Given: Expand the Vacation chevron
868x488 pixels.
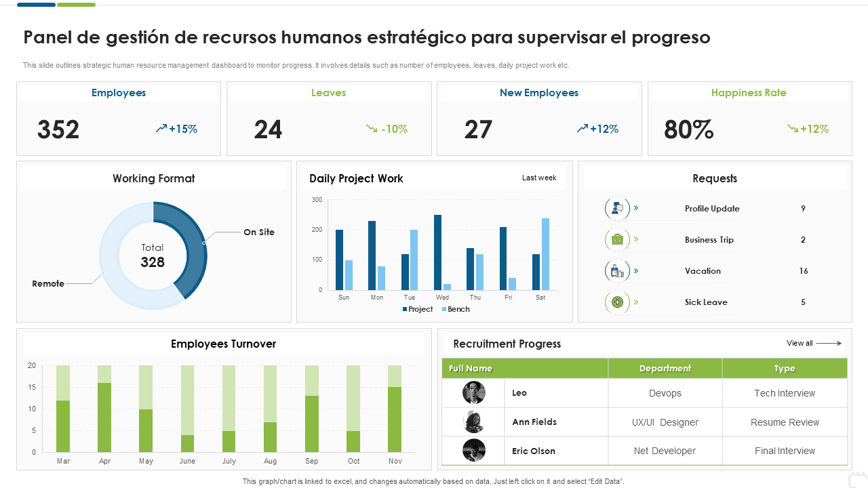Looking at the screenshot, I should tap(636, 270).
